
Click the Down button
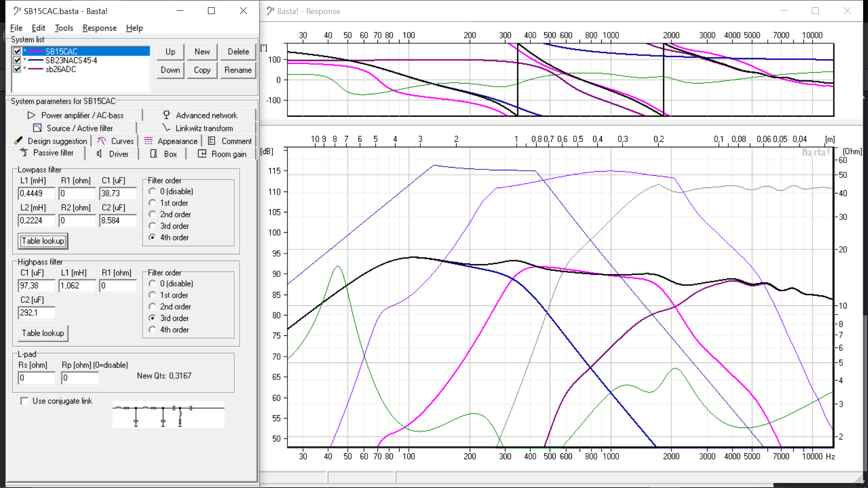pyautogui.click(x=170, y=70)
